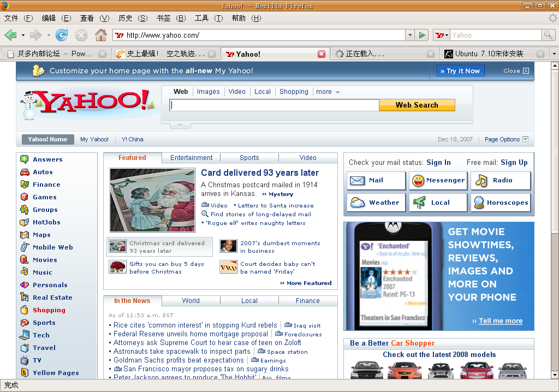Screen dimensions: 559x392
Task: Click the Forward navigation arrow
Action: pyautogui.click(x=36, y=35)
